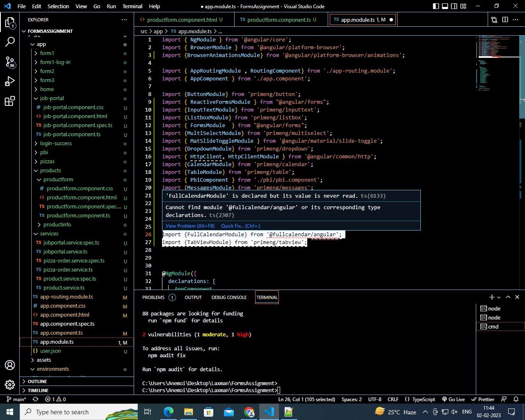Expand the TIMELINE section
The width and height of the screenshot is (525, 420).
pos(77,390)
